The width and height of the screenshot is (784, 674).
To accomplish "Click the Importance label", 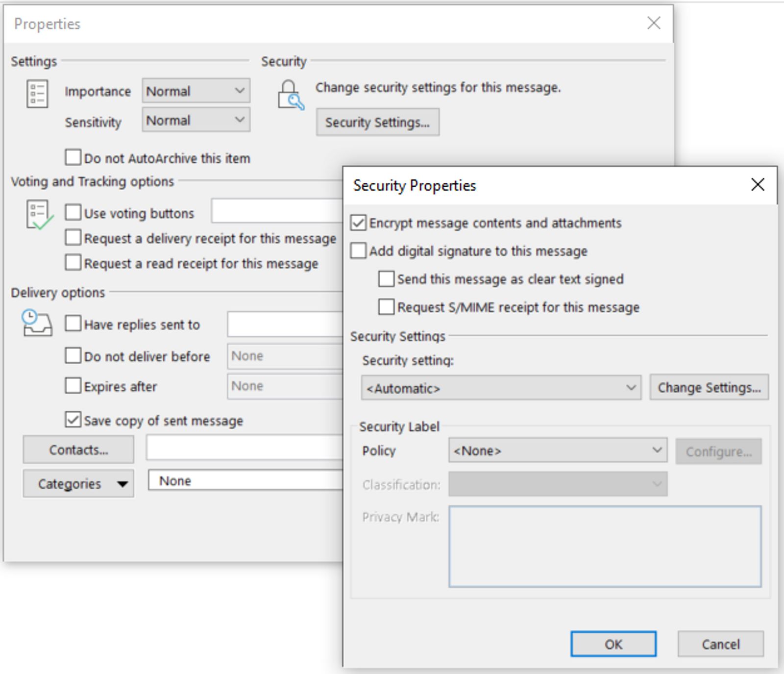I will pyautogui.click(x=98, y=92).
